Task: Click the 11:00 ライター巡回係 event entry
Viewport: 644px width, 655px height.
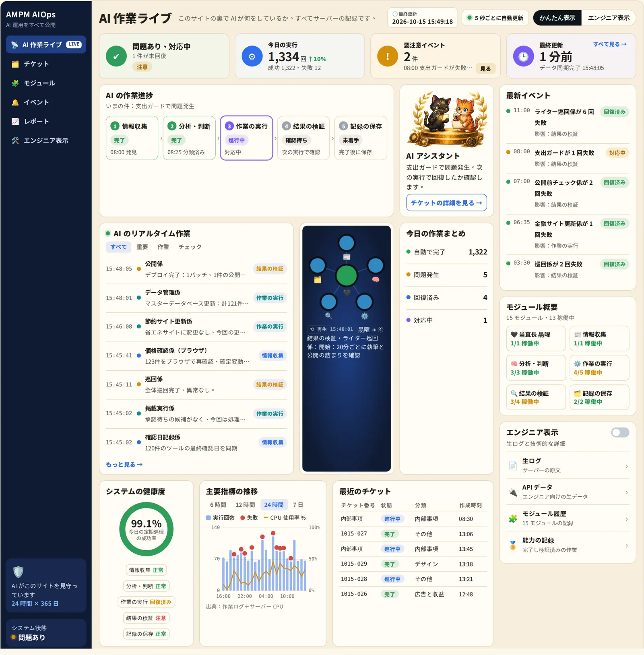Action: 568,123
